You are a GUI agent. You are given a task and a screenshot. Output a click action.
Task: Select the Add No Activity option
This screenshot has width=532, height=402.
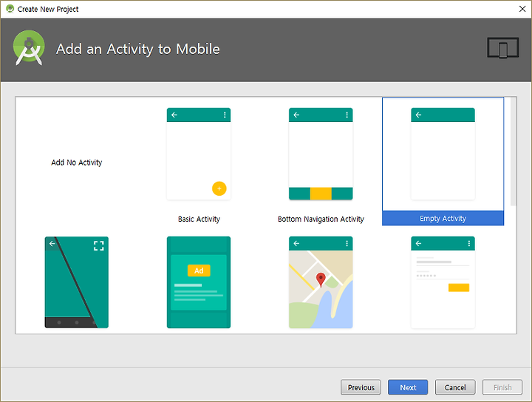(x=77, y=163)
